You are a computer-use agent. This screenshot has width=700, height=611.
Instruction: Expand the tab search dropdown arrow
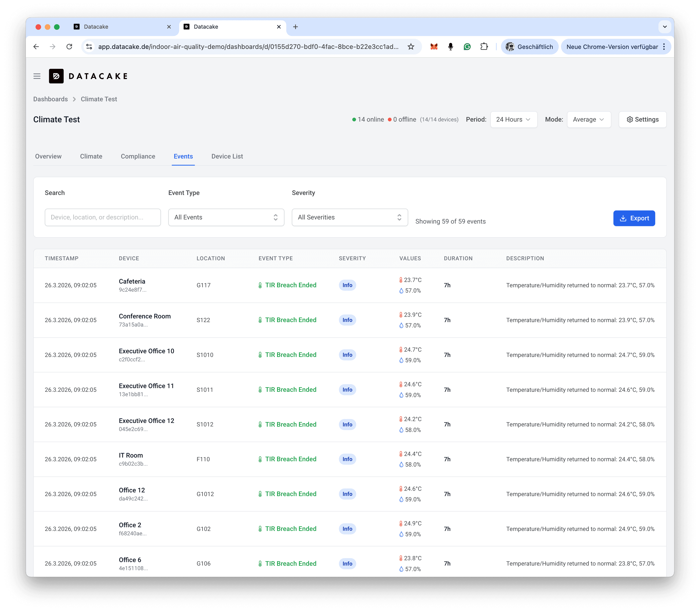[664, 27]
